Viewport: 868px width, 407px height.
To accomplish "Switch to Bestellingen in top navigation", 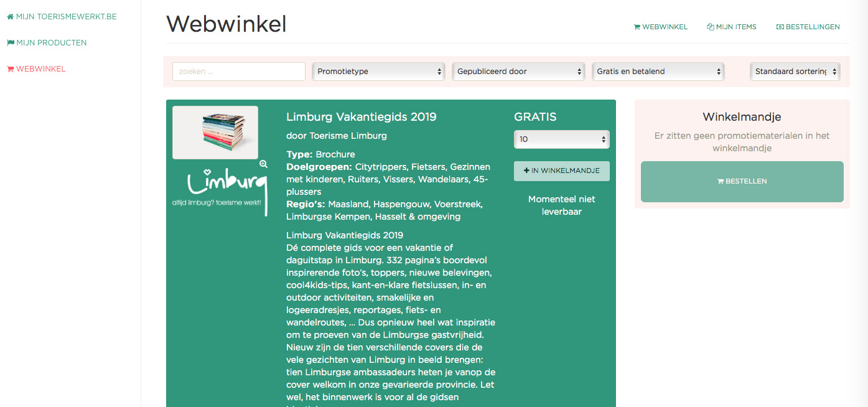I will 808,27.
